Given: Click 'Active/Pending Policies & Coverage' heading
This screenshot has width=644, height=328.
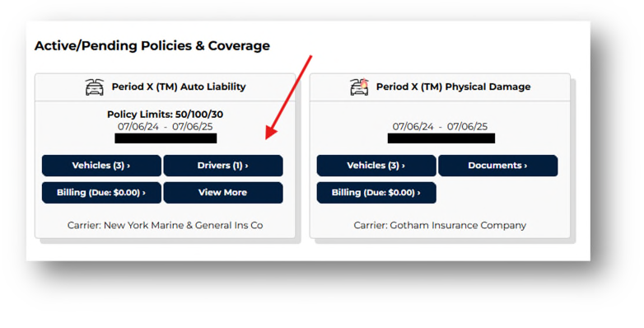Looking at the screenshot, I should (x=152, y=45).
